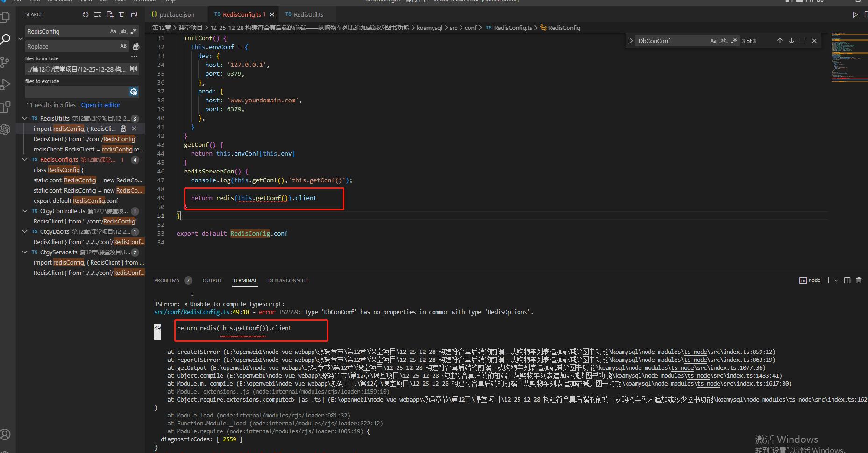Run the current file with play button
This screenshot has width=868, height=453.
pos(855,14)
